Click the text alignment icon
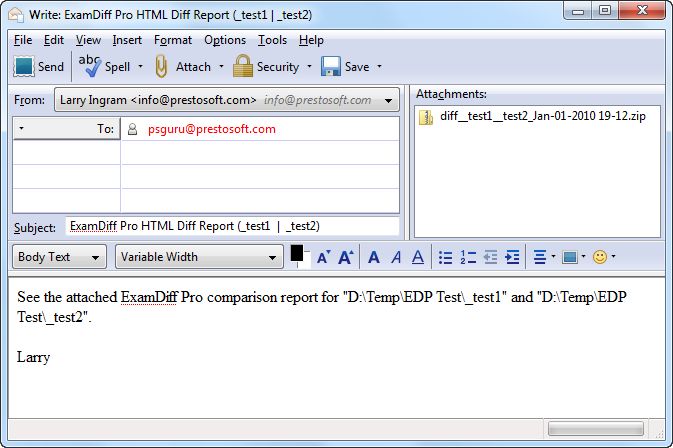Image resolution: width=673 pixels, height=448 pixels. click(x=540, y=257)
